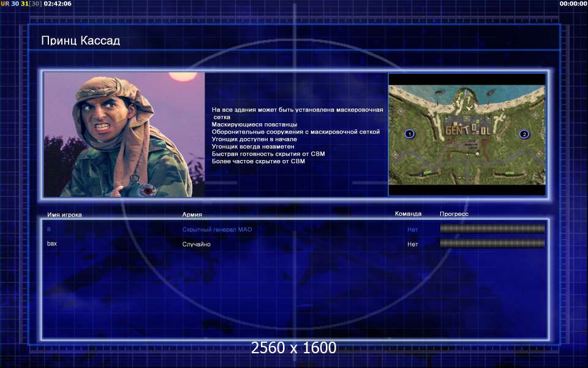Click the "Армия" column header
Screen dimensions: 588x368
192,215
